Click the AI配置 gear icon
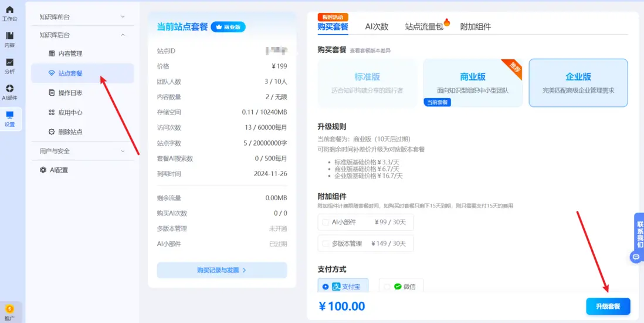 43,170
